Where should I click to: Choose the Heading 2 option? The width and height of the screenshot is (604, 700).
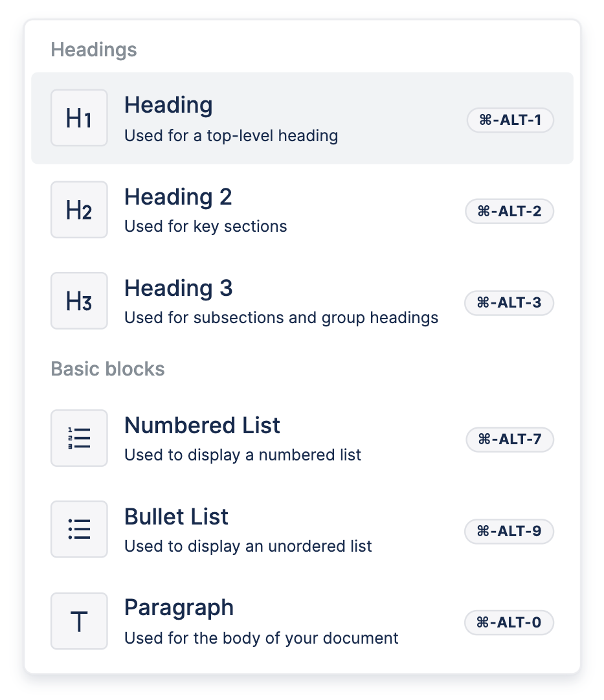coord(178,197)
